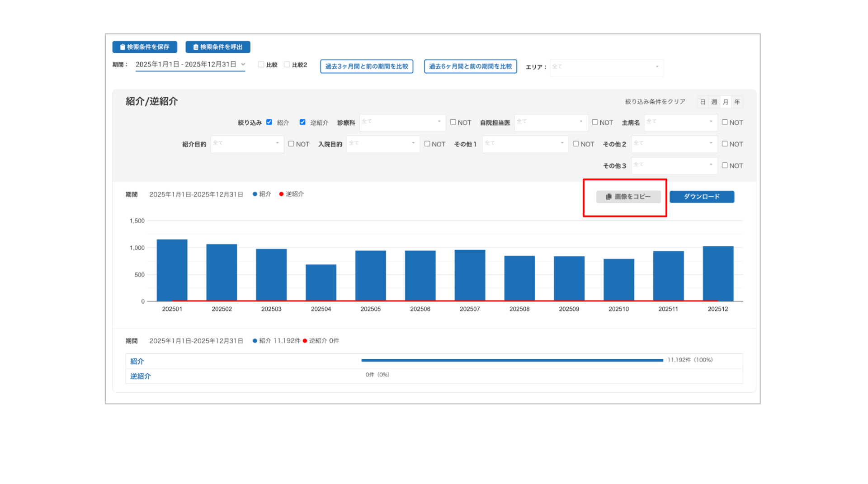
Task: Check NOT box for その他２
Action: (725, 144)
